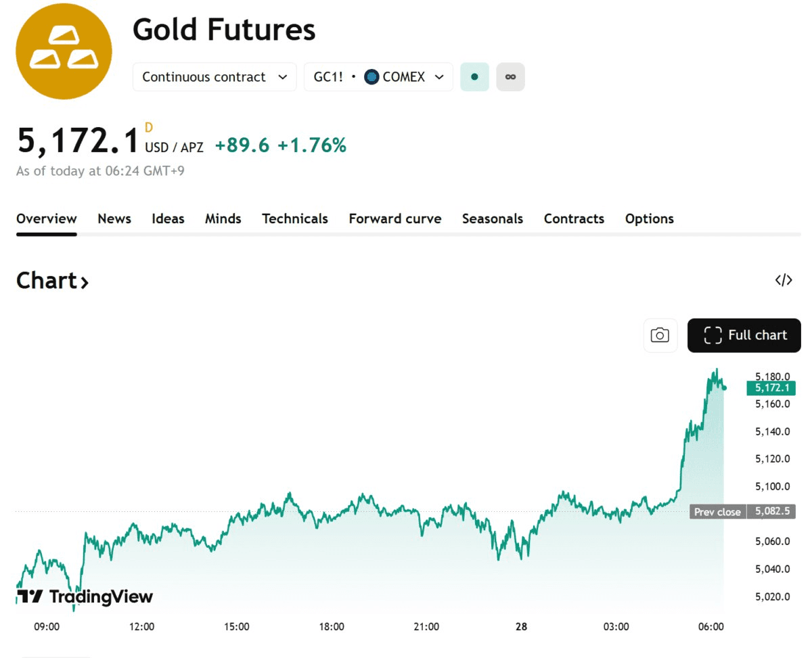Screen dimensions: 812x658
Task: Go to the Seasonals tab
Action: (493, 219)
